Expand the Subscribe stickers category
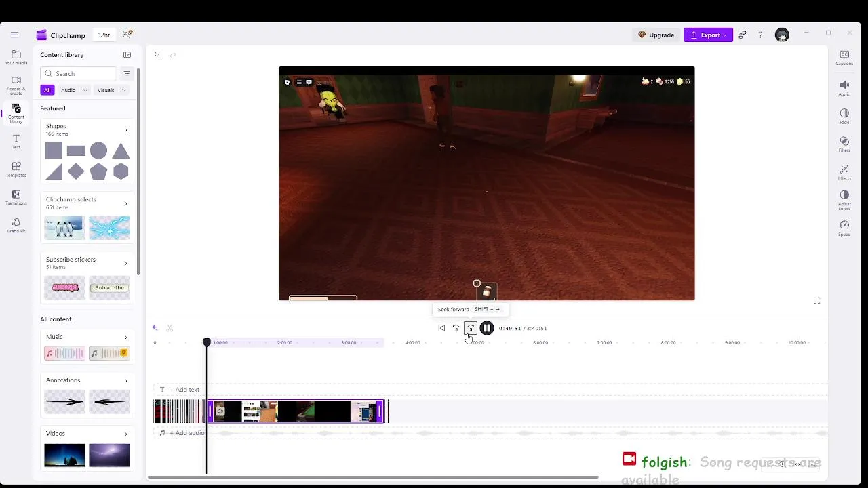The height and width of the screenshot is (488, 868). point(125,263)
